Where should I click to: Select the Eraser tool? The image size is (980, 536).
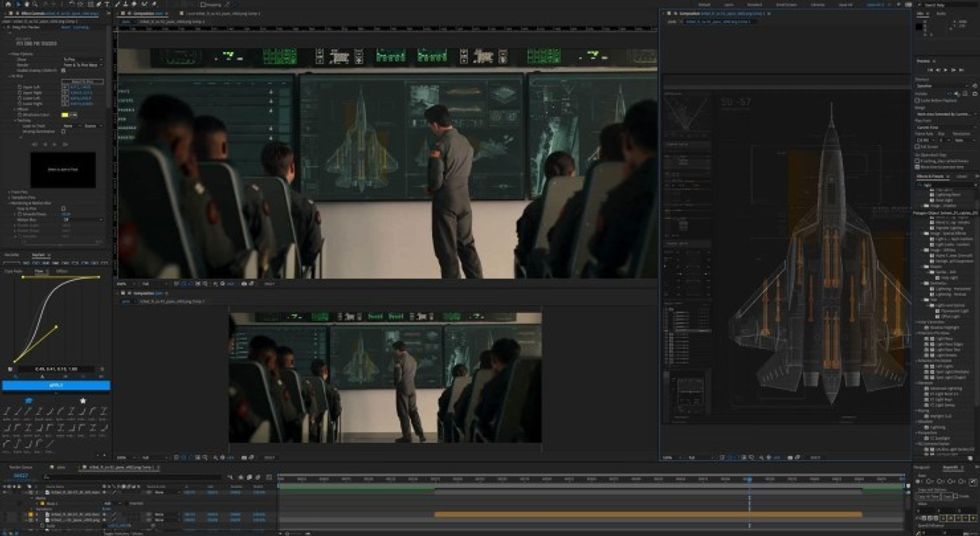click(134, 4)
